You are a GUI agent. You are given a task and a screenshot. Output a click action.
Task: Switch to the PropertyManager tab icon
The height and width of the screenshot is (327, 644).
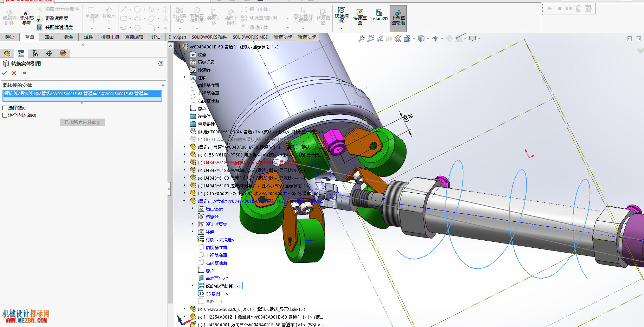click(x=21, y=53)
